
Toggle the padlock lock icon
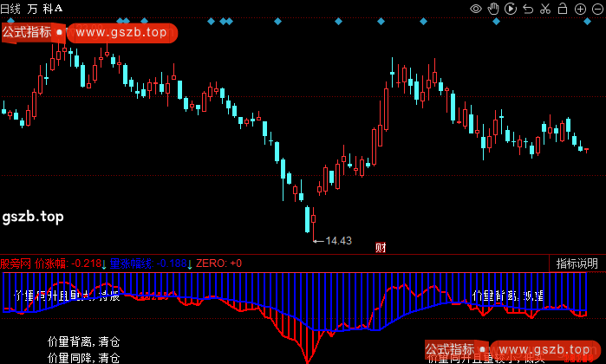coord(563,9)
